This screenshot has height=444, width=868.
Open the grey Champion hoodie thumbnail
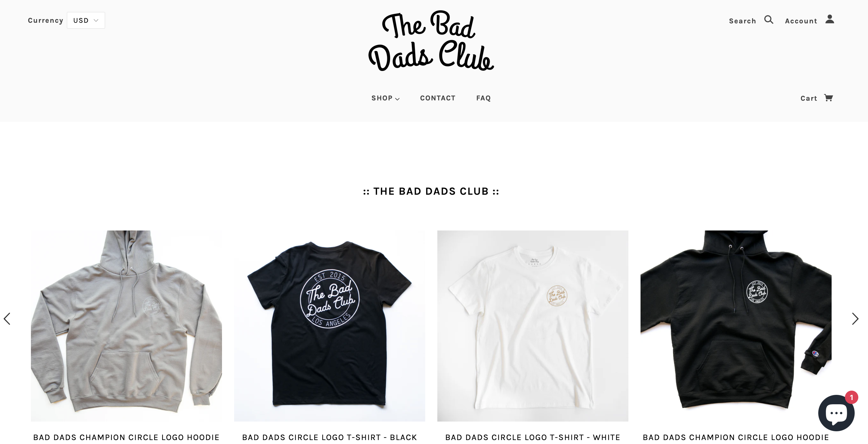(x=126, y=326)
